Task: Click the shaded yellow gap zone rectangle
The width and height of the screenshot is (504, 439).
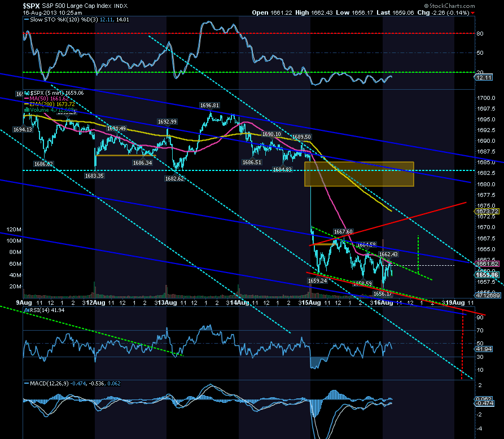Action: point(359,174)
